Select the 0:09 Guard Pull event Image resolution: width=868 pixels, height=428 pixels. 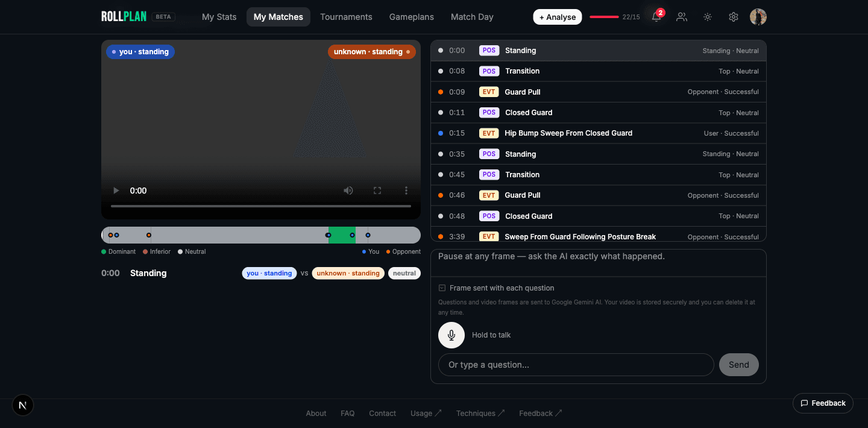click(599, 92)
